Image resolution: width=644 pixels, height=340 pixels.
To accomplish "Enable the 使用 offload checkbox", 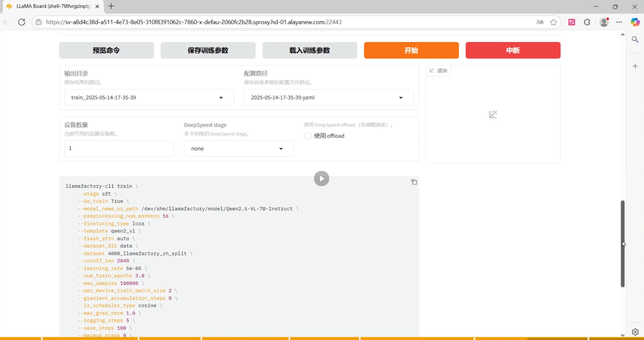I will [307, 136].
